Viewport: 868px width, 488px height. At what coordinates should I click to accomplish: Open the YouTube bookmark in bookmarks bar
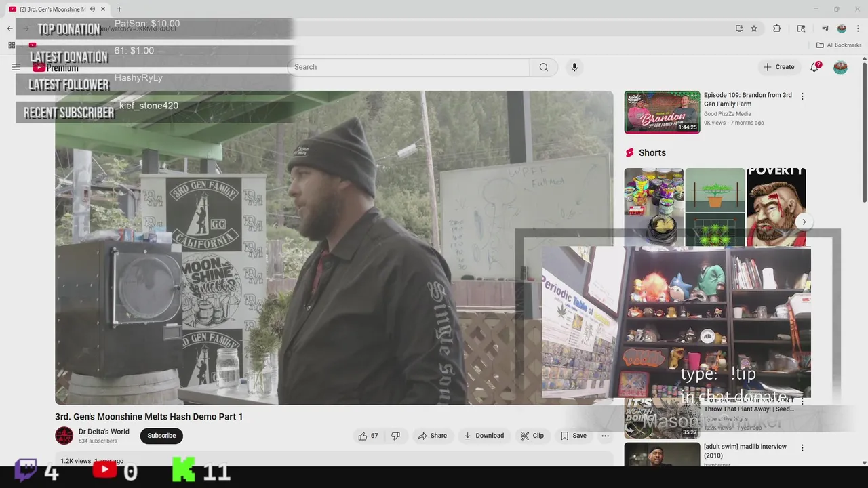[32, 45]
